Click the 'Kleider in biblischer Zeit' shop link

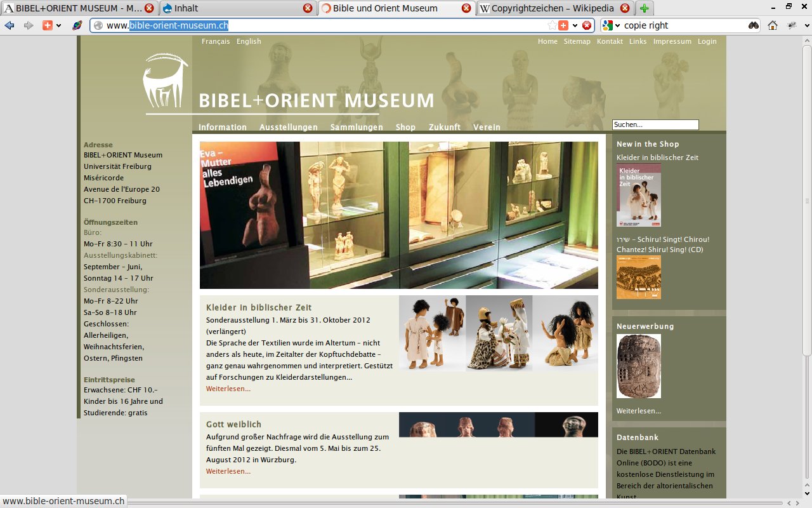tap(657, 157)
